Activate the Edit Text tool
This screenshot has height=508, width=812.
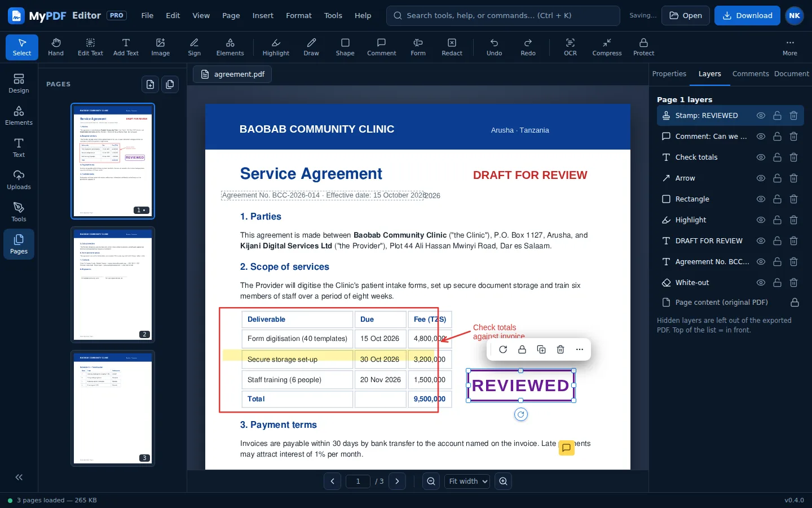(90, 47)
